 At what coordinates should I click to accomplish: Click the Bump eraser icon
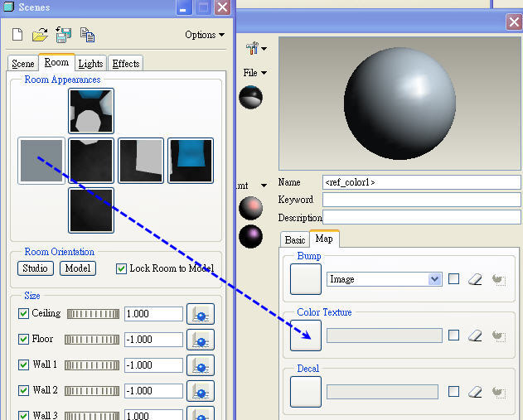click(475, 279)
